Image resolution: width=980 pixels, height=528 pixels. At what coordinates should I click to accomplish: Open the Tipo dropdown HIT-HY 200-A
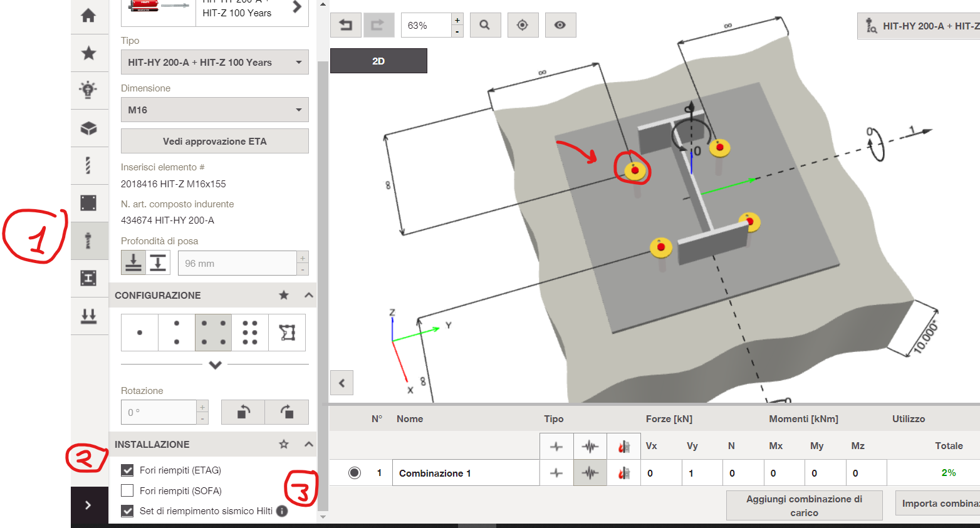(x=214, y=63)
